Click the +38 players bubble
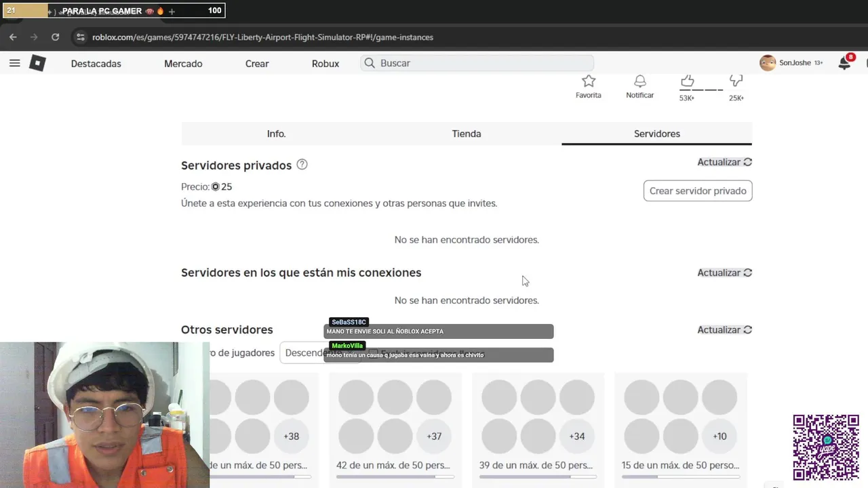868x488 pixels. pyautogui.click(x=292, y=436)
